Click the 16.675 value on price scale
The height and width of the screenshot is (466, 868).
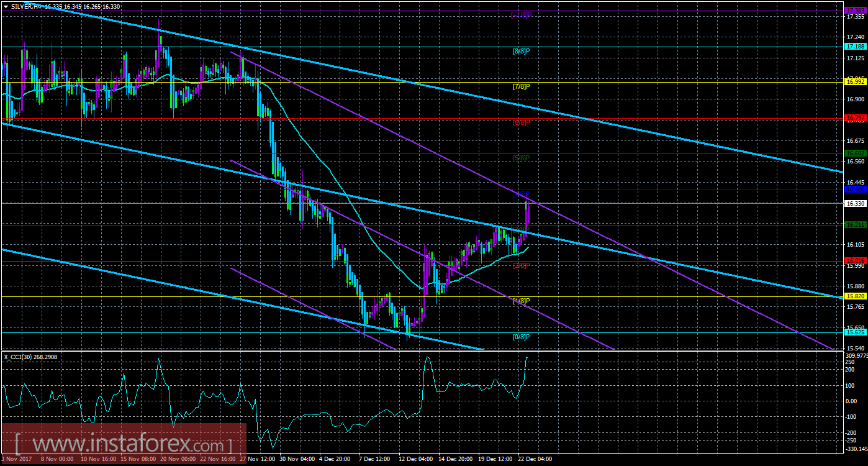click(x=855, y=141)
